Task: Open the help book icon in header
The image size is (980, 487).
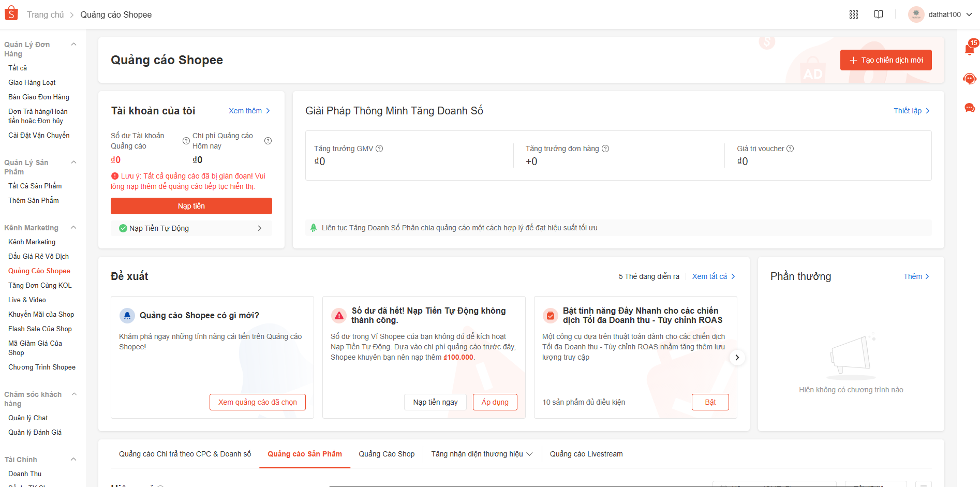Action: 879,14
